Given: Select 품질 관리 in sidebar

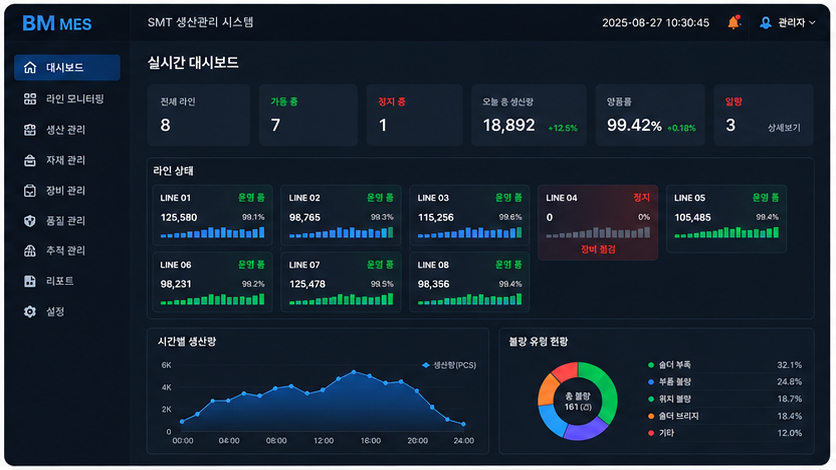Looking at the screenshot, I should tap(66, 221).
